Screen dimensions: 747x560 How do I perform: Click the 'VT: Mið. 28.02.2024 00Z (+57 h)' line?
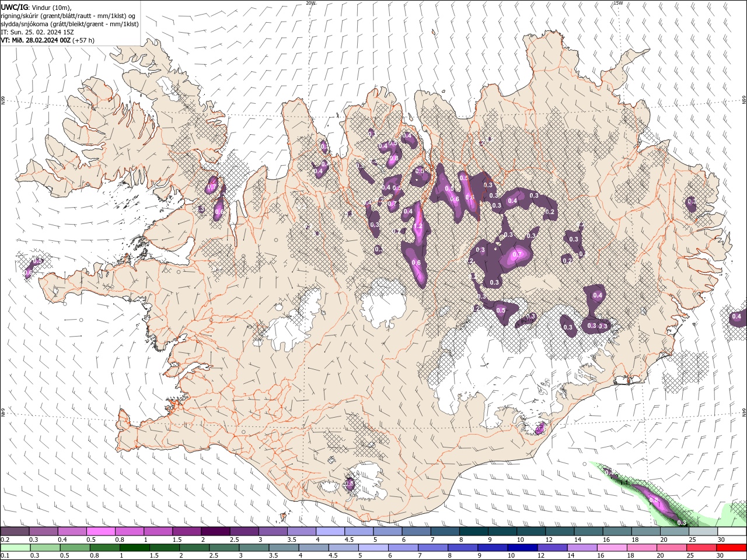click(x=48, y=40)
